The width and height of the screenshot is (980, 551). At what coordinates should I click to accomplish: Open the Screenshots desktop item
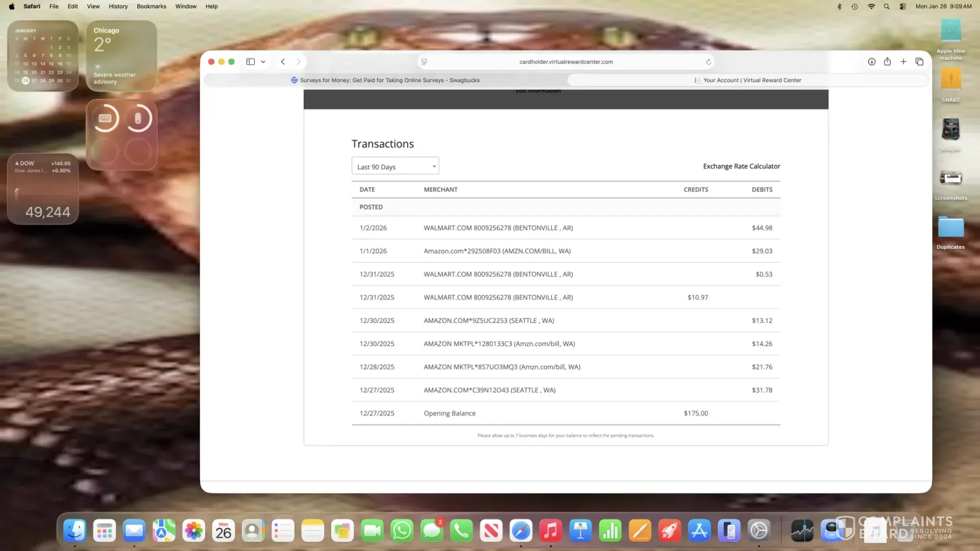click(951, 185)
